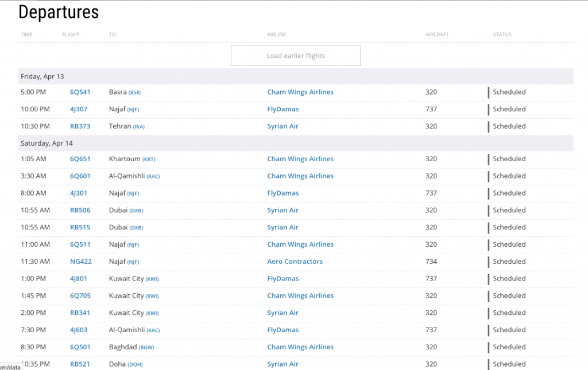
Task: Click DOH airport code for Doha
Action: coord(135,365)
